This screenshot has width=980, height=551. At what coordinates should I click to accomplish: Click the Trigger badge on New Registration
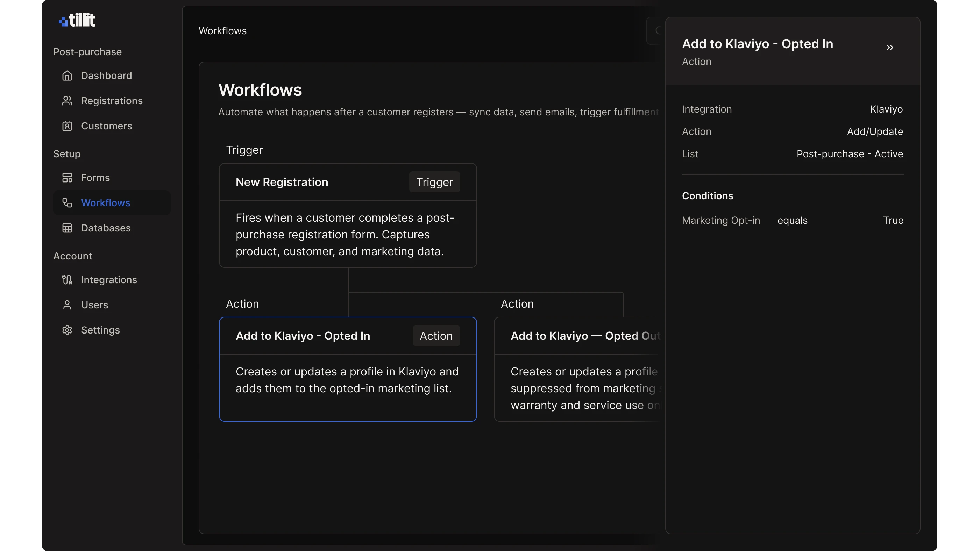pyautogui.click(x=434, y=182)
